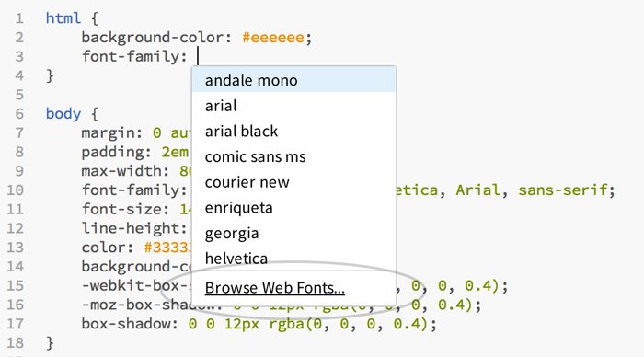Screen dimensions: 644x357
Task: Click the body selector on line 6
Action: (x=63, y=113)
